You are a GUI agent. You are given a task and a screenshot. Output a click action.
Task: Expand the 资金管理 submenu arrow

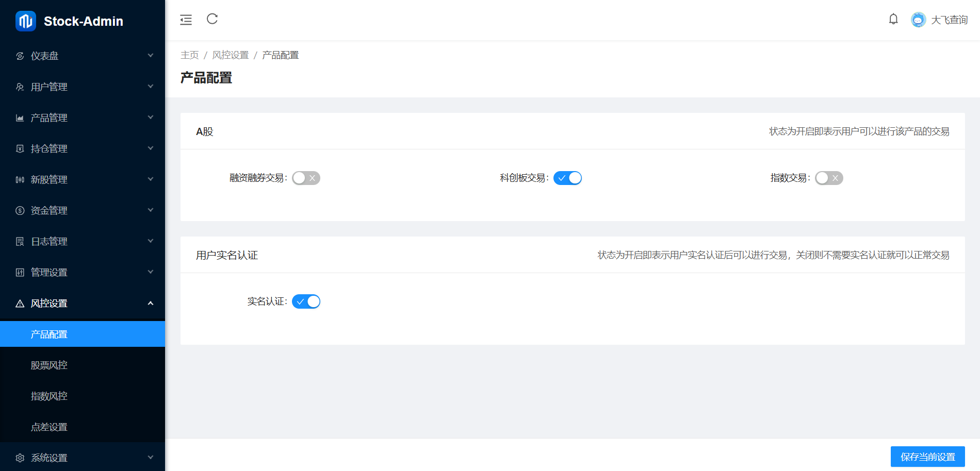[x=151, y=210]
